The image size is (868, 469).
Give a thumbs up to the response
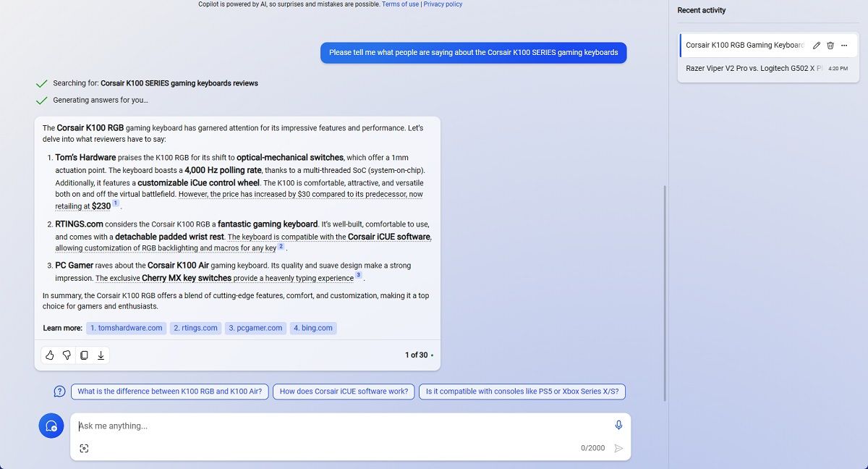click(49, 355)
